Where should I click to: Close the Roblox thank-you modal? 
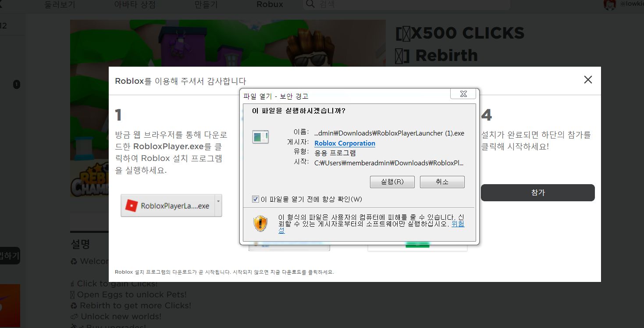[588, 80]
